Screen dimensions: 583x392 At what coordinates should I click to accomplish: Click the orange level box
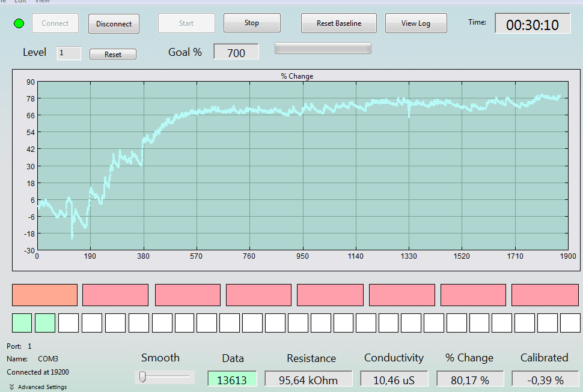click(x=44, y=295)
